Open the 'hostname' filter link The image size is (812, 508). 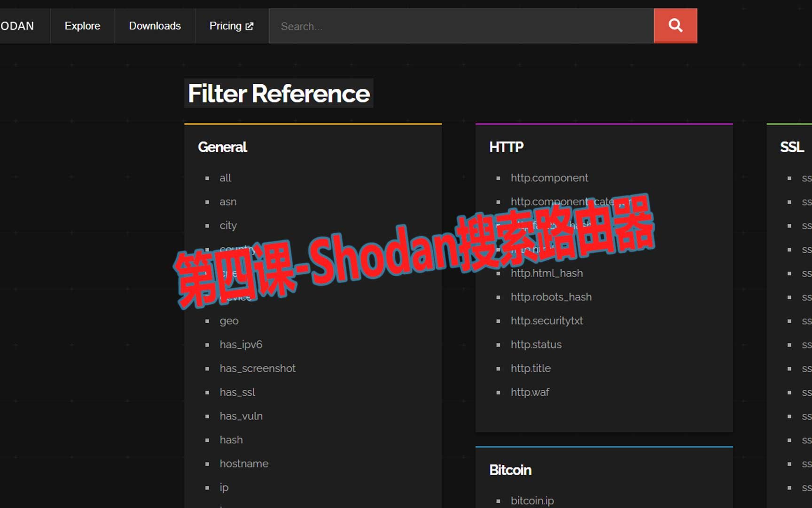click(244, 464)
